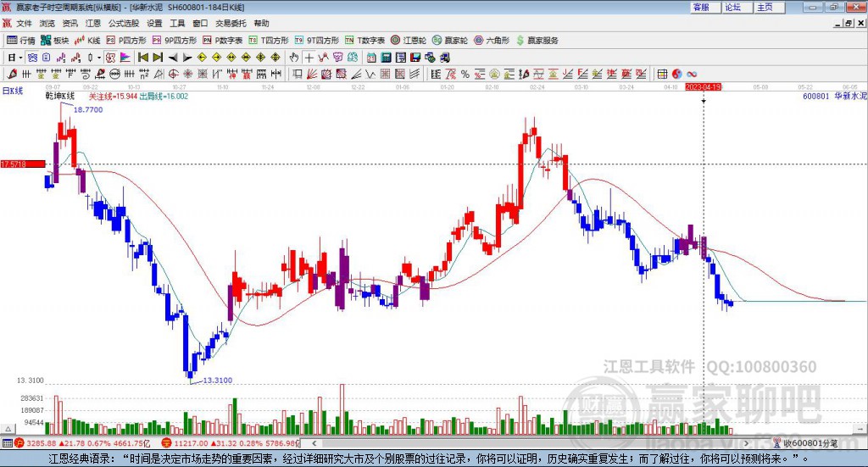Image resolution: width=868 pixels, height=467 pixels.
Task: Click the 日K线 label
Action: [x=13, y=91]
